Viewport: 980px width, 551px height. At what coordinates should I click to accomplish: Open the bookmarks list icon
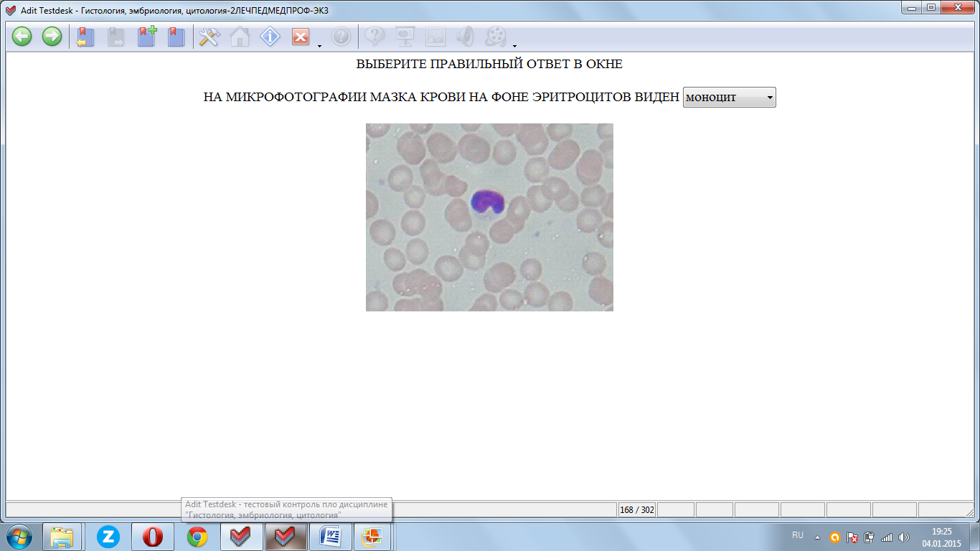coord(176,37)
